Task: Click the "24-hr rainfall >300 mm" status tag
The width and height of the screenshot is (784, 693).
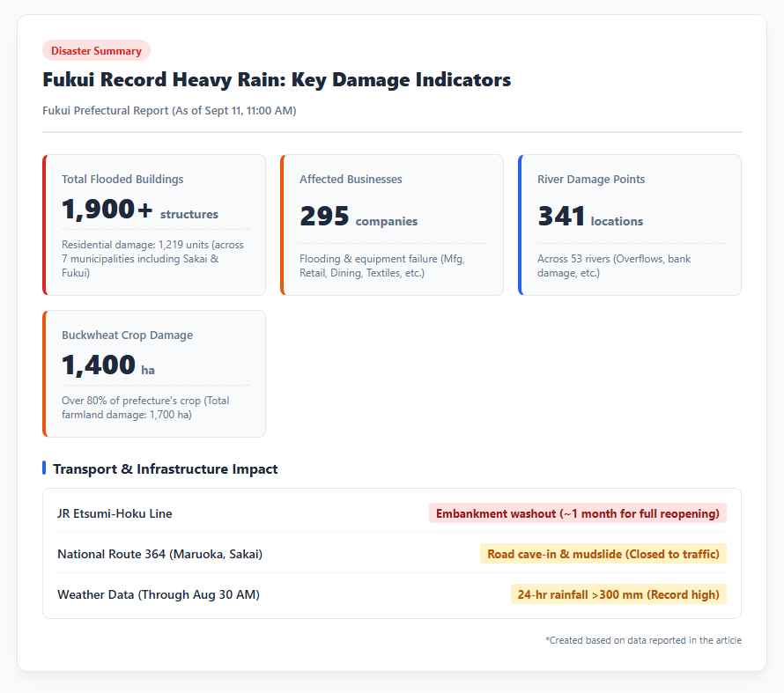Action: 618,594
